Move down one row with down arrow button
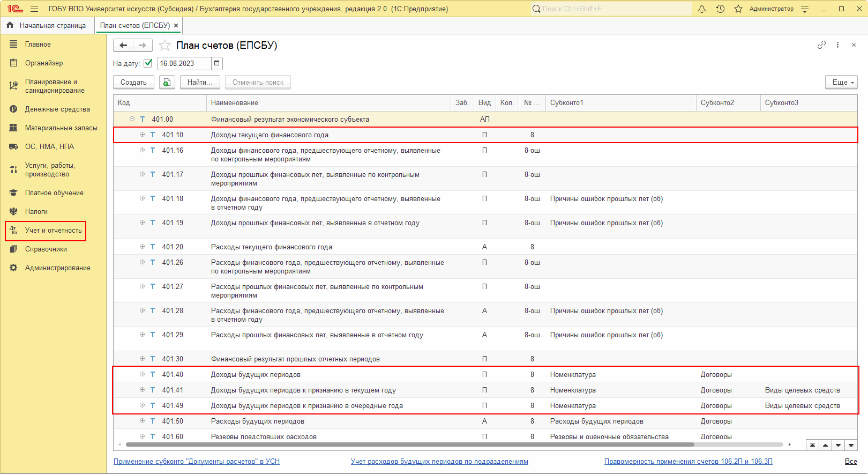Viewport: 868px width, 474px height. (x=838, y=445)
